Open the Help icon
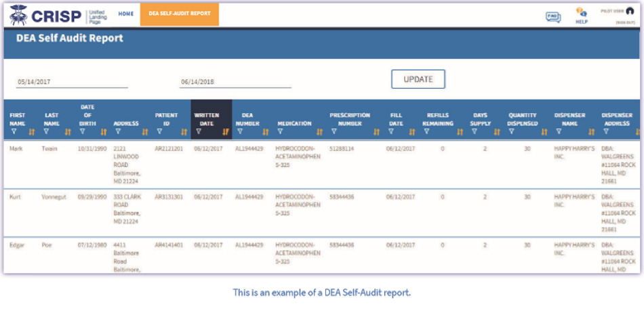The width and height of the screenshot is (644, 317). pos(581,12)
